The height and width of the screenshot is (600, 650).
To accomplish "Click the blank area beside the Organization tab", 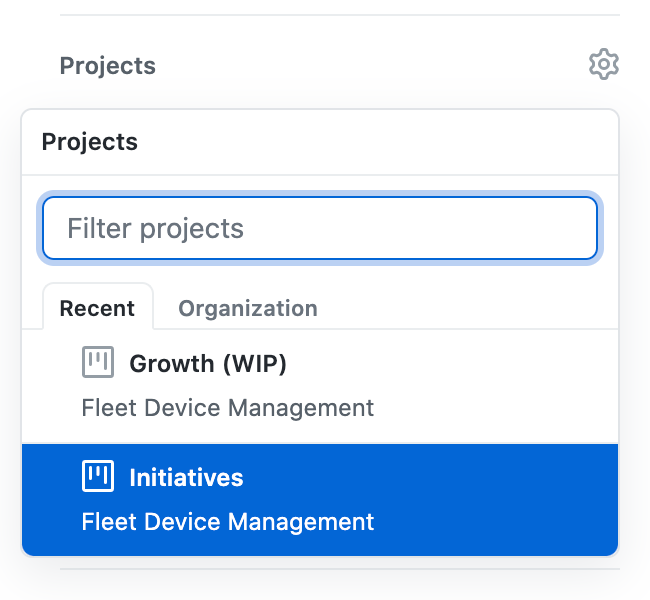I will [x=468, y=309].
